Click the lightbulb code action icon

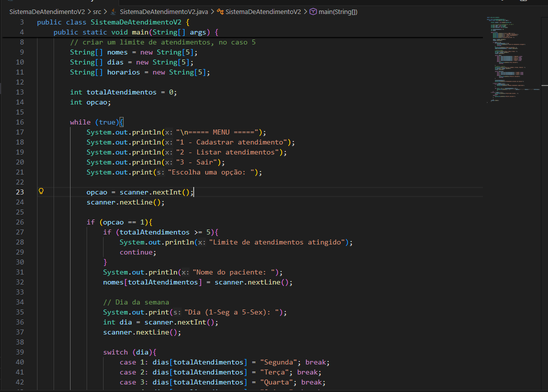pyautogui.click(x=42, y=191)
